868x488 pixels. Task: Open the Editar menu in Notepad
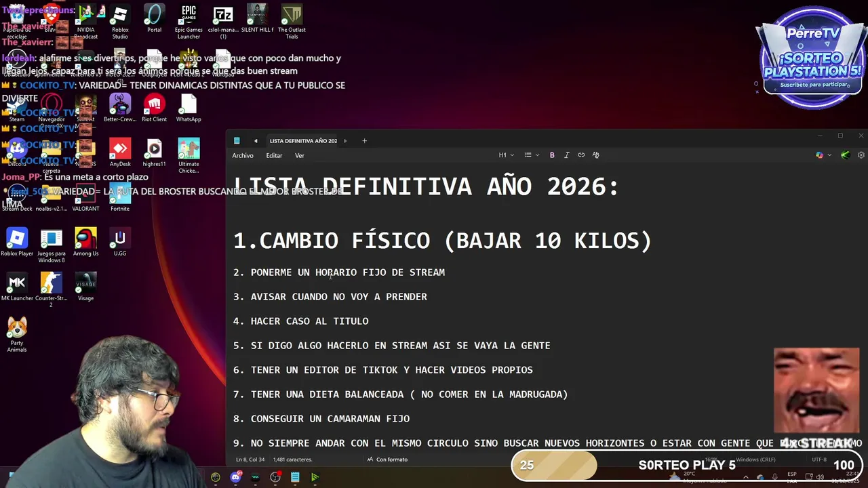click(274, 156)
